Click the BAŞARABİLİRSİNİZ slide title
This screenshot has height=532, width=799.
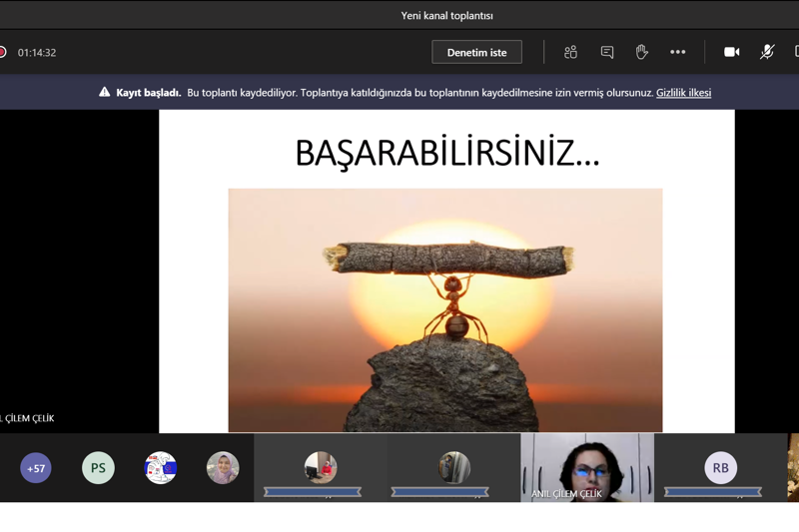point(447,153)
